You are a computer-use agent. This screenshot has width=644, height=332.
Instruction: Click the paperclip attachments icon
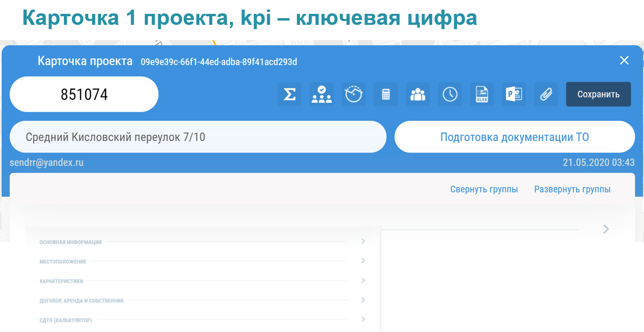[x=546, y=94]
